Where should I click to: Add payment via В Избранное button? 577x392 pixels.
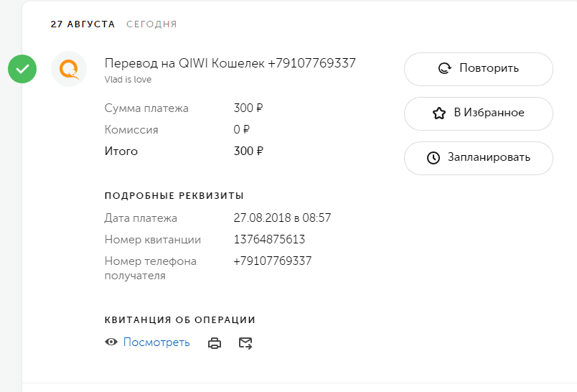point(479,113)
